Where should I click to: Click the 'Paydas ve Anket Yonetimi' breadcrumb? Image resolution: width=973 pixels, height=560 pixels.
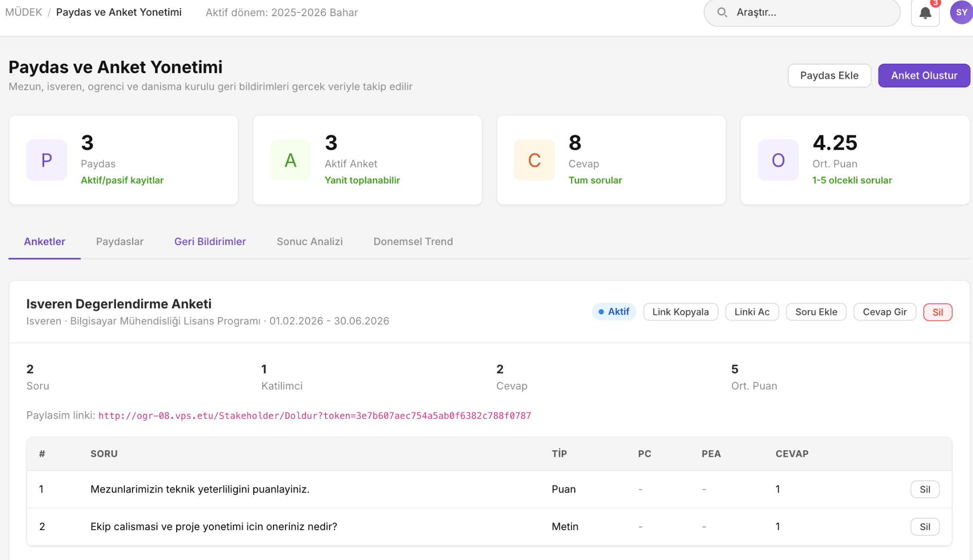[119, 12]
